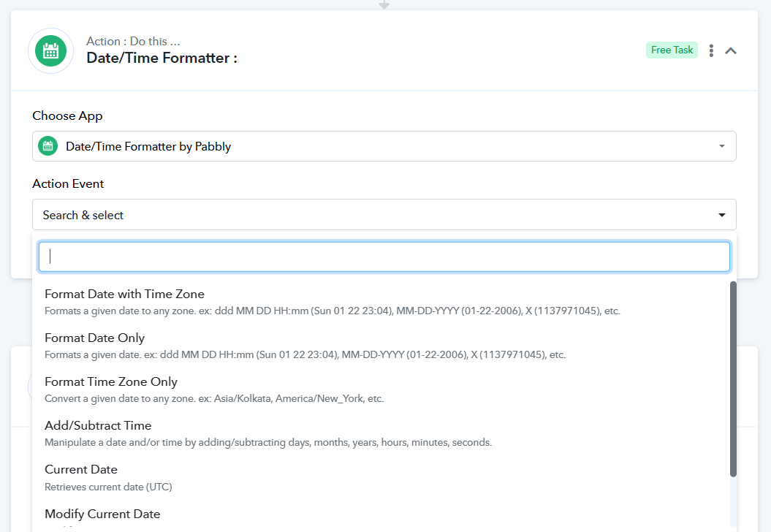Click the small calendar icon in Choose App field
Image resolution: width=771 pixels, height=532 pixels.
click(x=48, y=146)
